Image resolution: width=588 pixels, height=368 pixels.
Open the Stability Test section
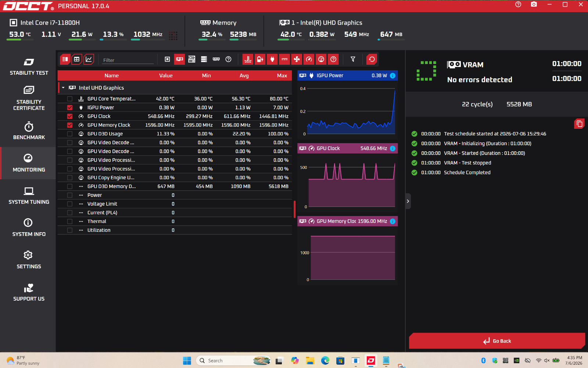tap(29, 67)
